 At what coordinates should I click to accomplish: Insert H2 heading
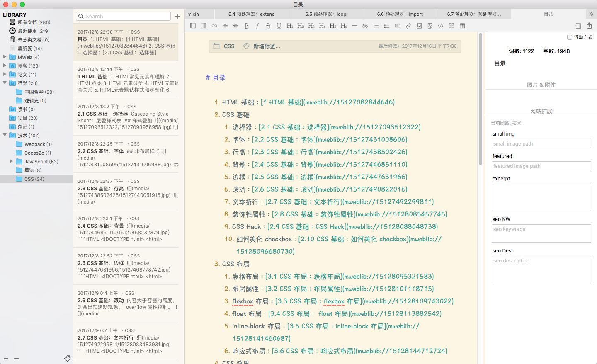click(301, 26)
